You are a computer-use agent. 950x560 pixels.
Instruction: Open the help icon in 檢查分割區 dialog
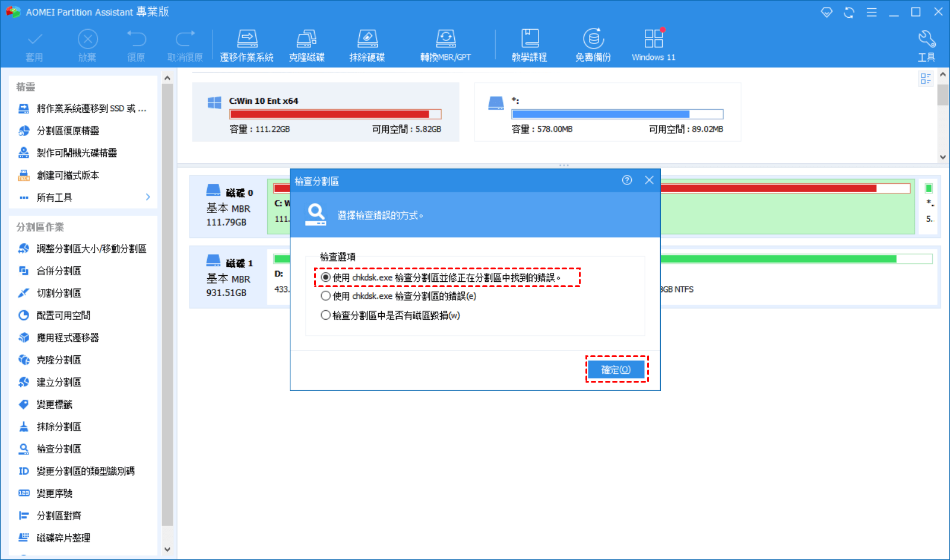point(627,180)
